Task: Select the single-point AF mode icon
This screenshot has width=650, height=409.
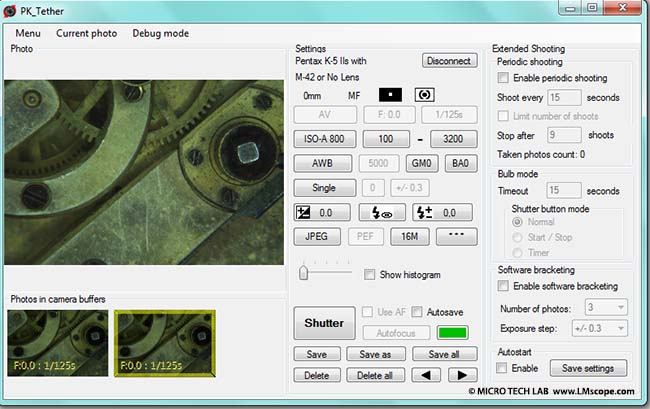Action: [x=390, y=95]
